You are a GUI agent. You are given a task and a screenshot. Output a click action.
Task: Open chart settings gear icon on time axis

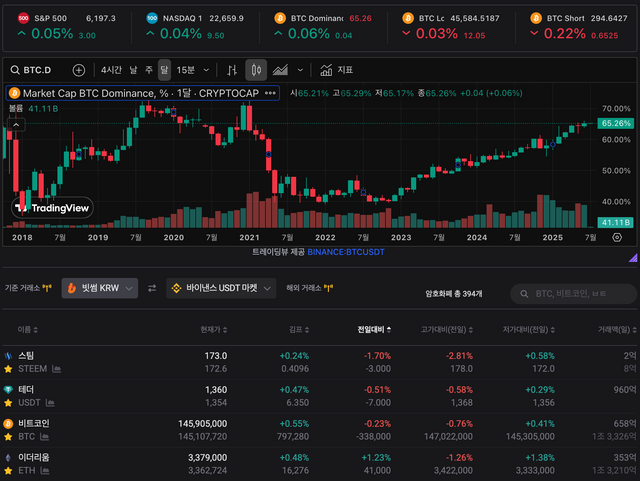(617, 237)
